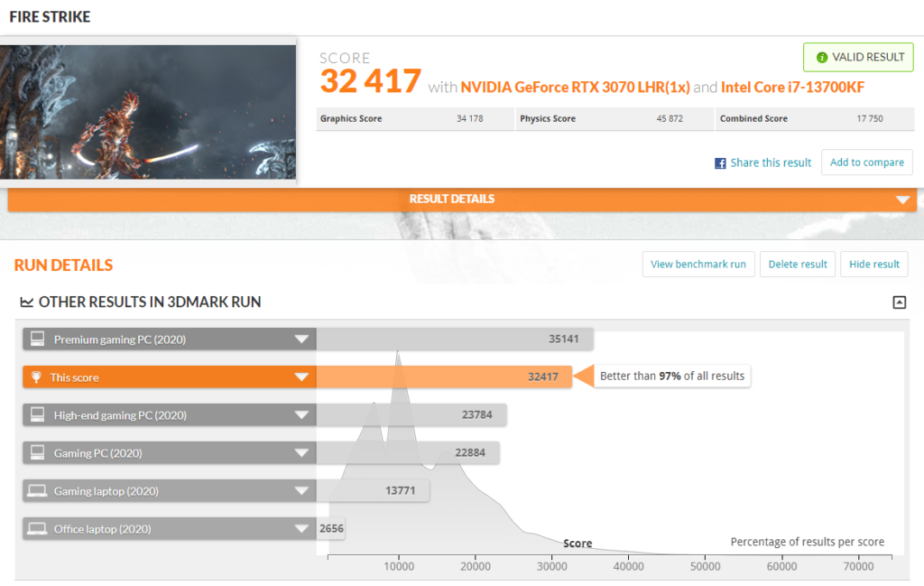This screenshot has width=924, height=586.
Task: Click the desktop icon for High-end gaming PC
Action: (37, 414)
